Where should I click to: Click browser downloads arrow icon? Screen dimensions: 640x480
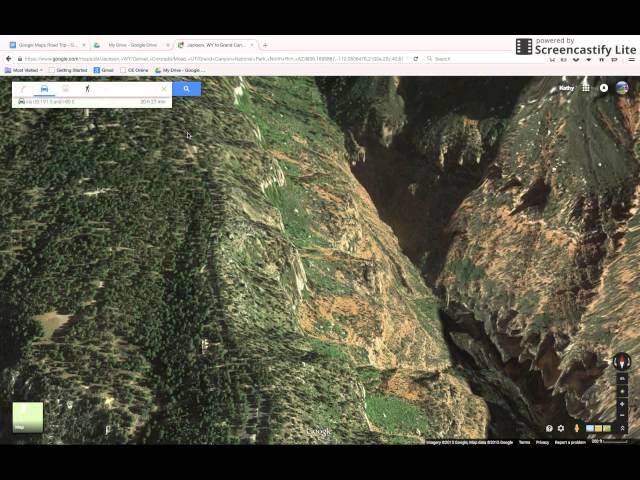coord(589,60)
